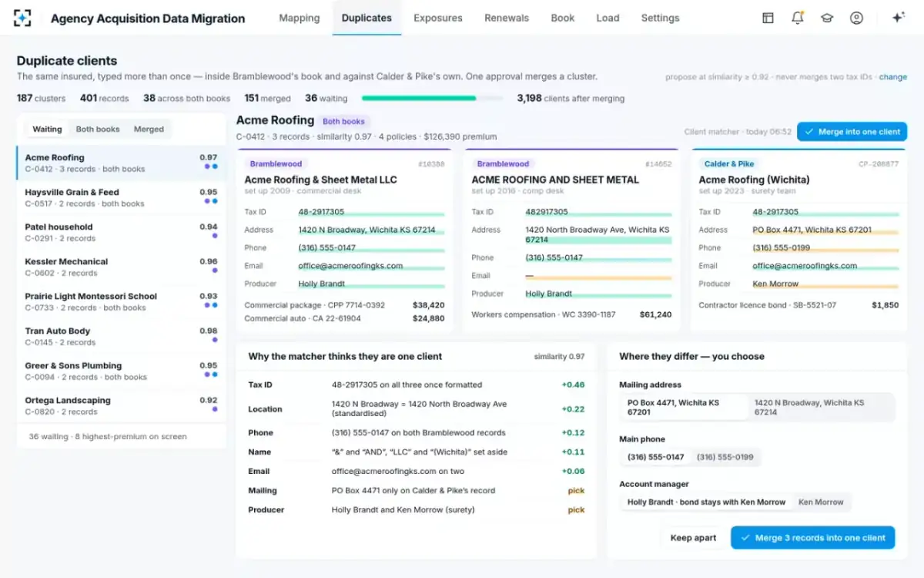Open the graduation cap help icon

(827, 18)
